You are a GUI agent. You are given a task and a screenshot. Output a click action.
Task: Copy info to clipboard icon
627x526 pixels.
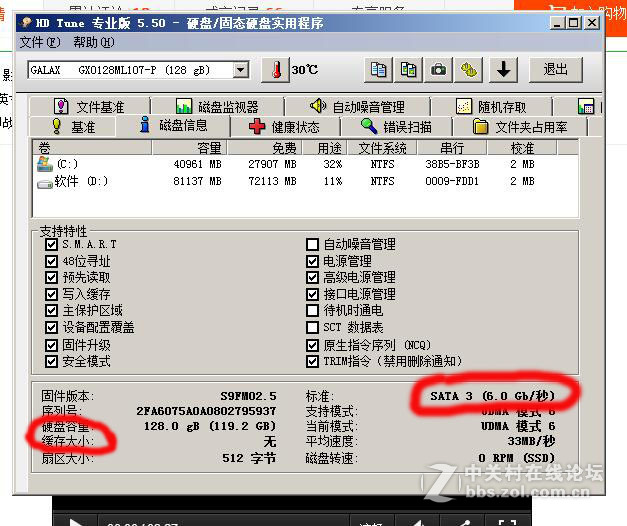coord(378,70)
